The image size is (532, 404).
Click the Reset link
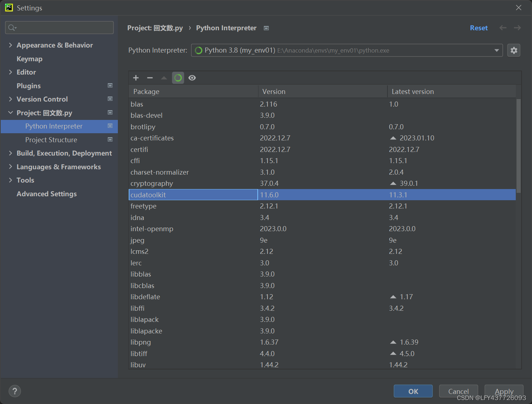coord(479,28)
